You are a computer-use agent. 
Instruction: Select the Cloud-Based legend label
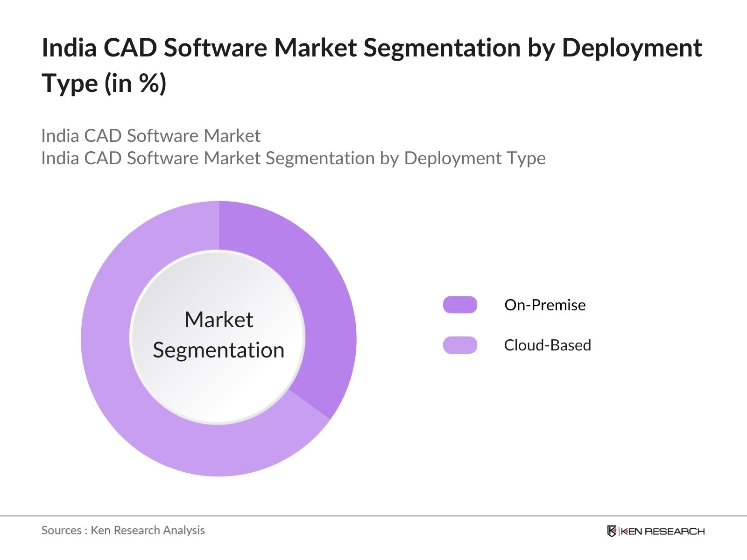tap(547, 345)
